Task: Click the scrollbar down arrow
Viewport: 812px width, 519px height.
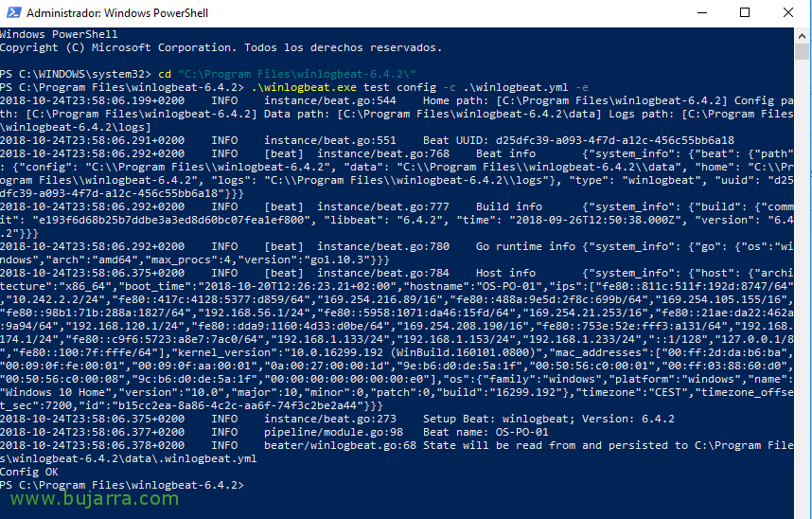Action: (x=803, y=511)
